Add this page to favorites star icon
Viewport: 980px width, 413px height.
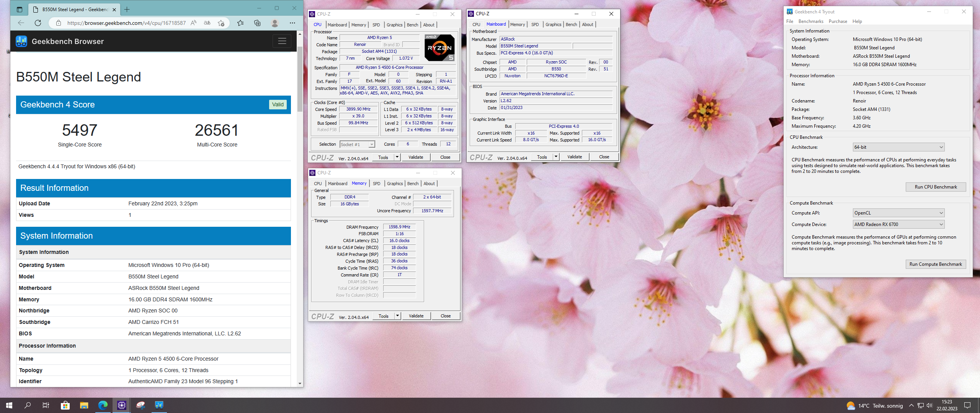pos(221,23)
